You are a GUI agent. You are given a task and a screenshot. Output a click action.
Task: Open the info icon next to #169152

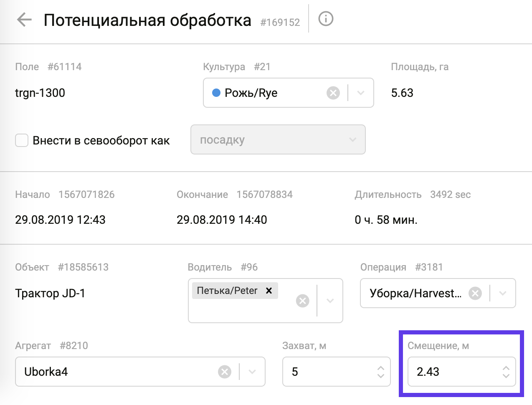click(x=326, y=19)
